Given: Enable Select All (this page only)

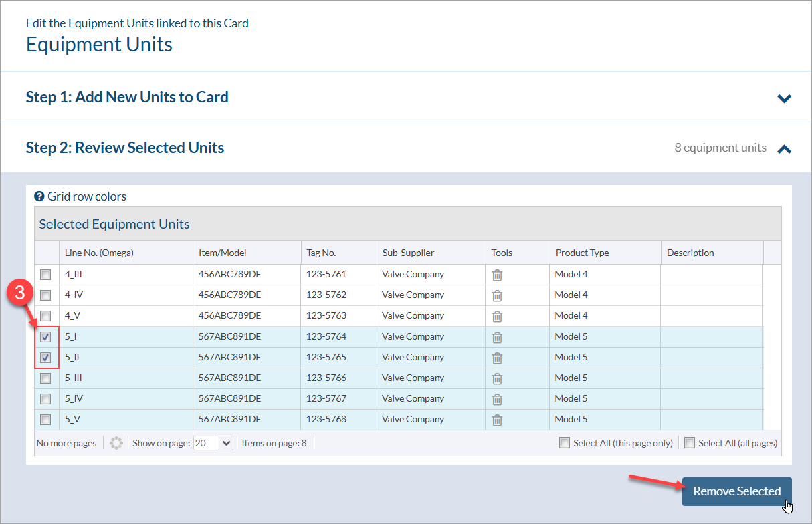Looking at the screenshot, I should pos(565,443).
